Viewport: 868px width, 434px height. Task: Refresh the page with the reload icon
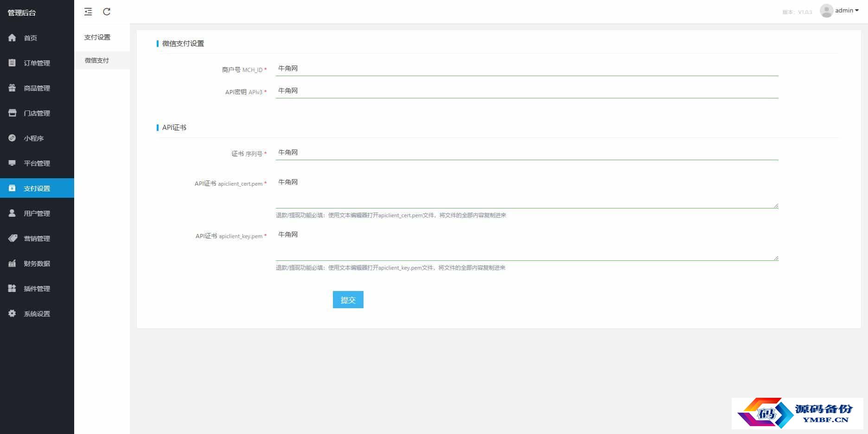107,12
